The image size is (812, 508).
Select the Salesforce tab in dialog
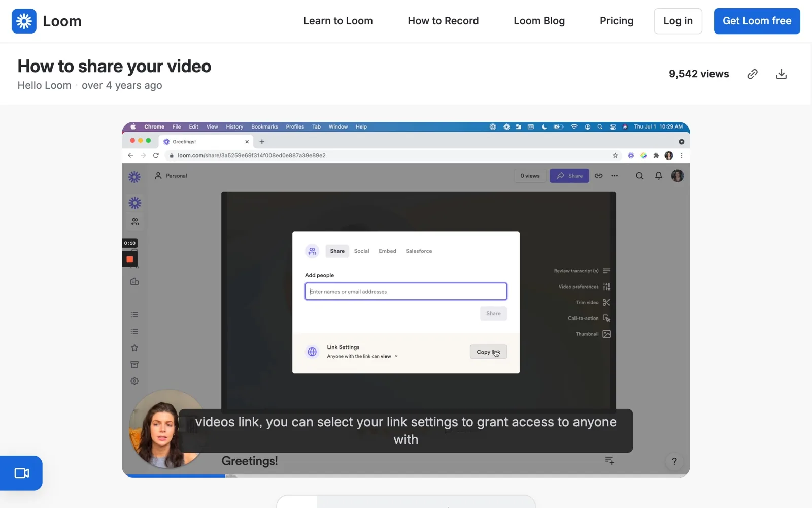tap(419, 251)
